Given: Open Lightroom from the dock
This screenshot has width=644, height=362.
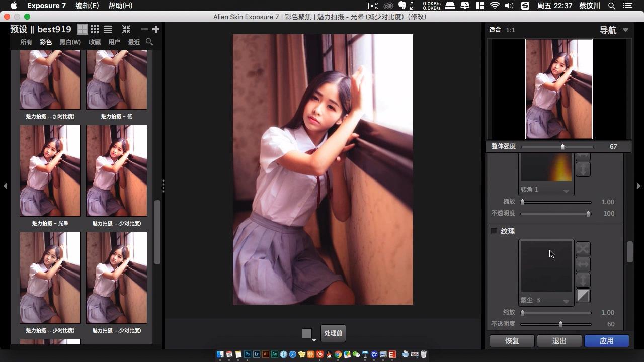Looking at the screenshot, I should click(x=257, y=354).
